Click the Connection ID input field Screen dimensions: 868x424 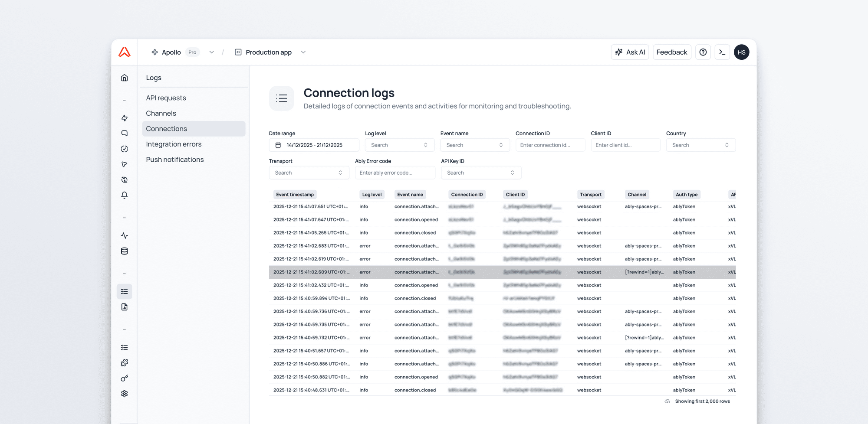coord(550,145)
